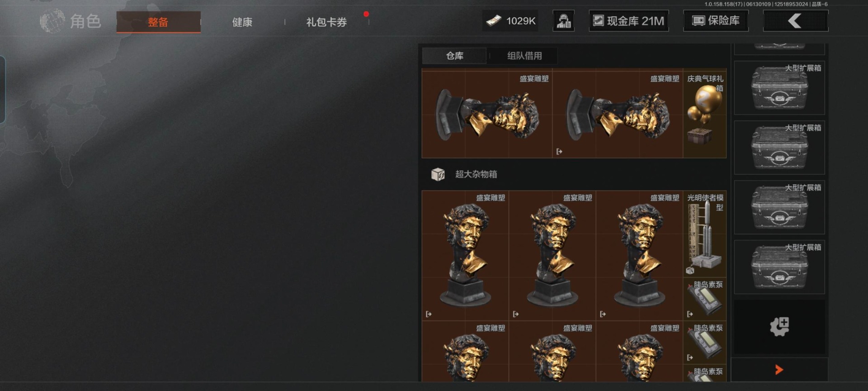The height and width of the screenshot is (391, 868).
Task: Click the add-extension gear-plus icon
Action: (x=779, y=326)
